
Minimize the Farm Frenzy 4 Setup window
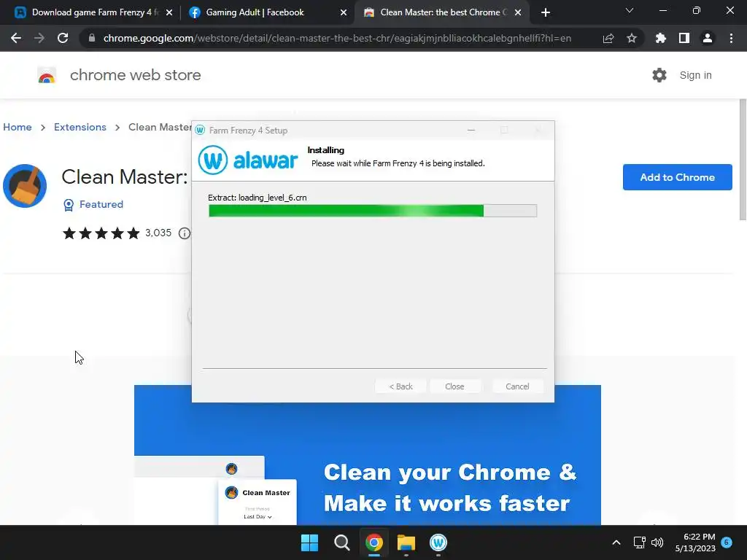[x=471, y=130]
